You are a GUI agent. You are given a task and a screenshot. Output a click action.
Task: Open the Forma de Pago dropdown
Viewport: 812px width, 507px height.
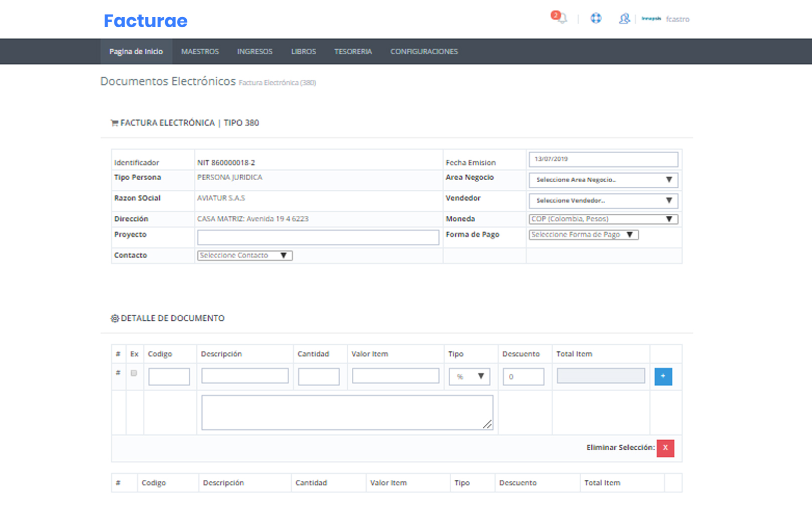click(583, 234)
